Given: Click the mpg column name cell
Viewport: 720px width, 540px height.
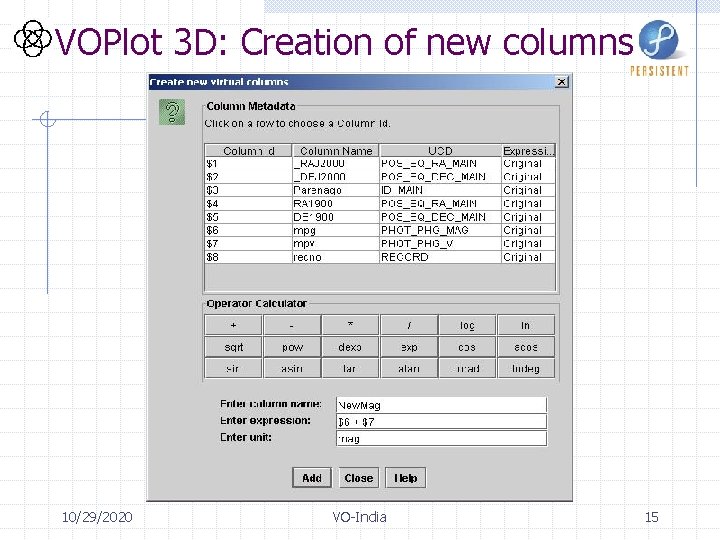Looking at the screenshot, I should [336, 230].
